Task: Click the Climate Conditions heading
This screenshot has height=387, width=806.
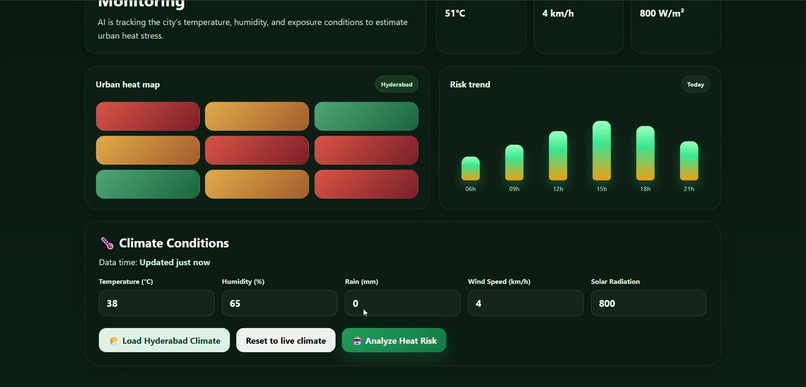Action: (x=174, y=243)
